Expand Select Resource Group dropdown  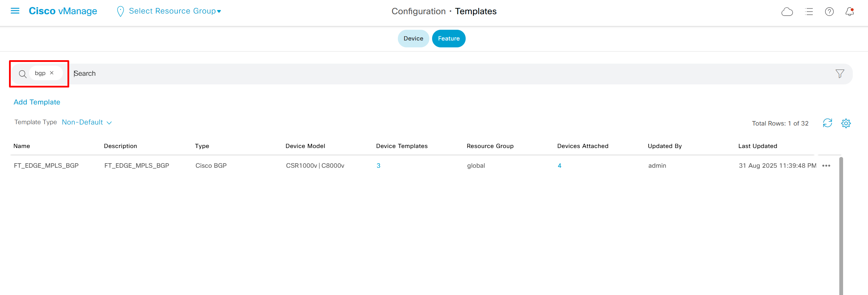coord(175,11)
